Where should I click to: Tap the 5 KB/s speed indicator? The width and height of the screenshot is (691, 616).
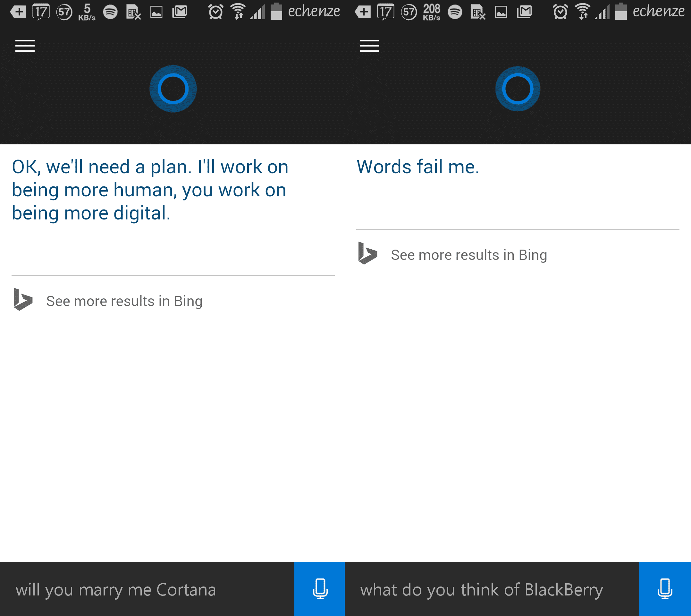click(x=87, y=12)
